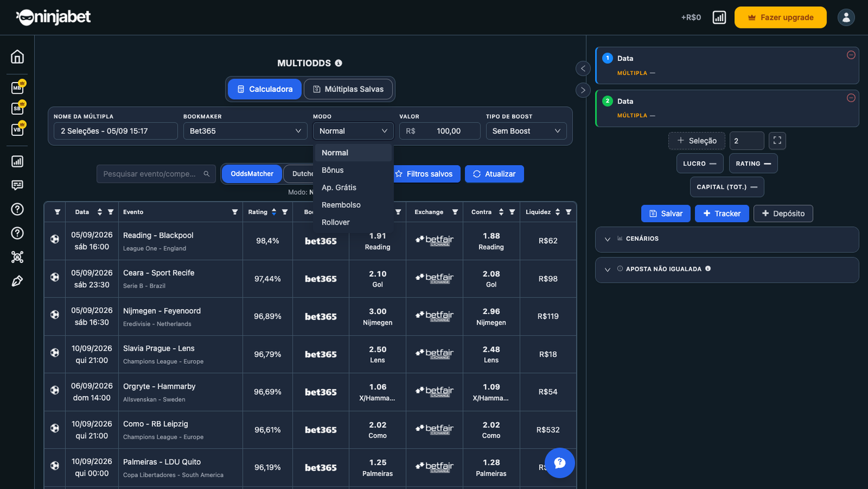Screen dimensions: 868x489
Task: Open the Tipo de Boost dropdown
Action: click(526, 131)
